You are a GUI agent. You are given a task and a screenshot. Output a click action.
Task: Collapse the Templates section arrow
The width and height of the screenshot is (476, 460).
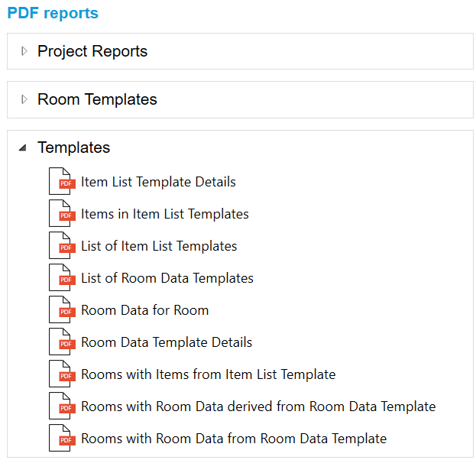click(x=23, y=148)
